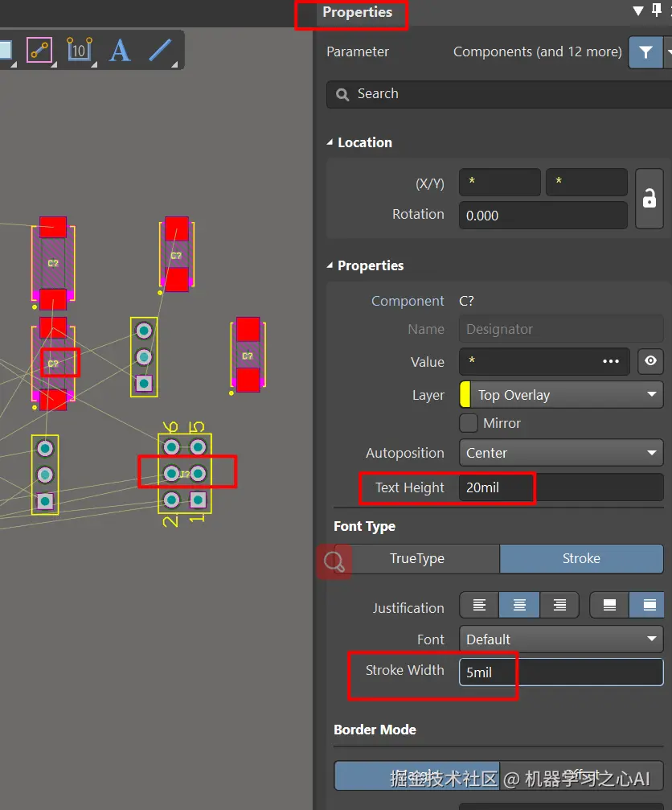Focus the Search field
Screen dimensions: 672x810
click(499, 94)
